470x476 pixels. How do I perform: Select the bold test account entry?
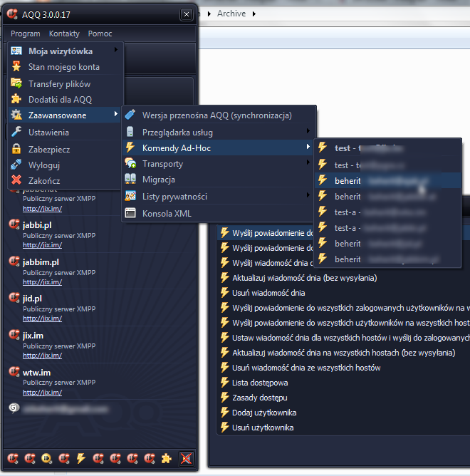388,148
